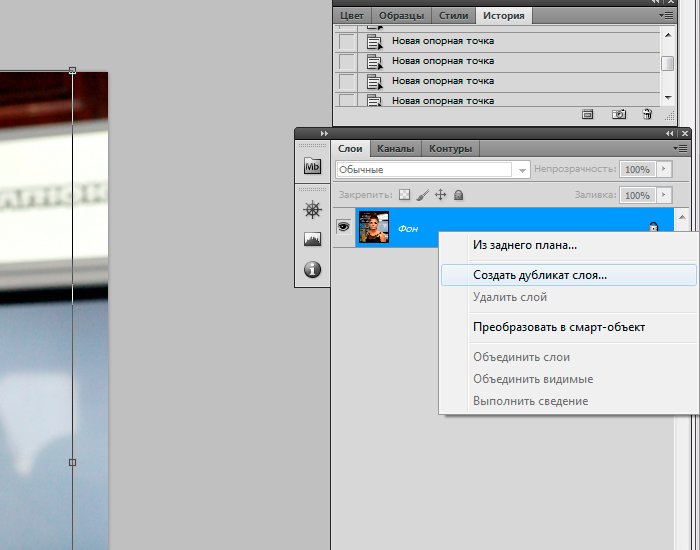Create new document from current state icon
This screenshot has width=700, height=550.
point(588,115)
